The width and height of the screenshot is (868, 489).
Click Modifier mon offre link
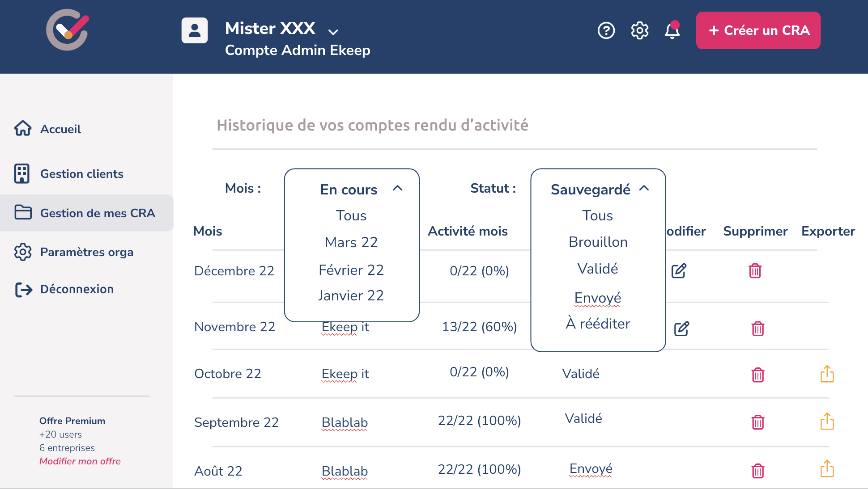pyautogui.click(x=80, y=461)
